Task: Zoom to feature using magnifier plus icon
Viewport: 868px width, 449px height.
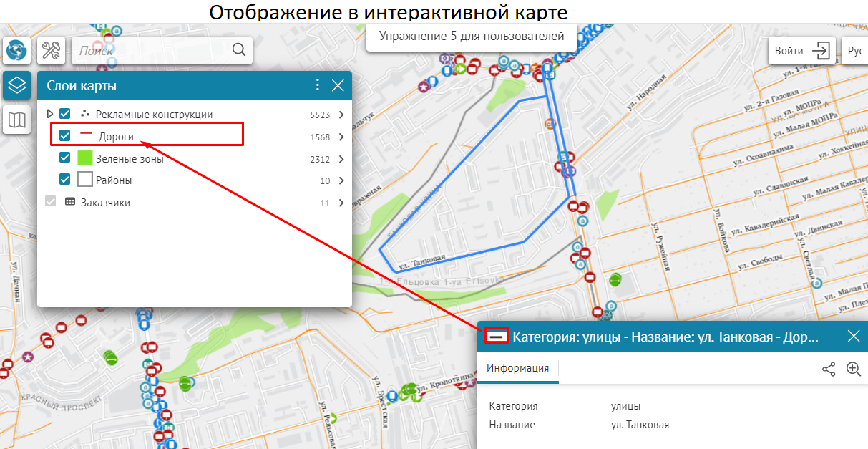Action: (x=853, y=370)
